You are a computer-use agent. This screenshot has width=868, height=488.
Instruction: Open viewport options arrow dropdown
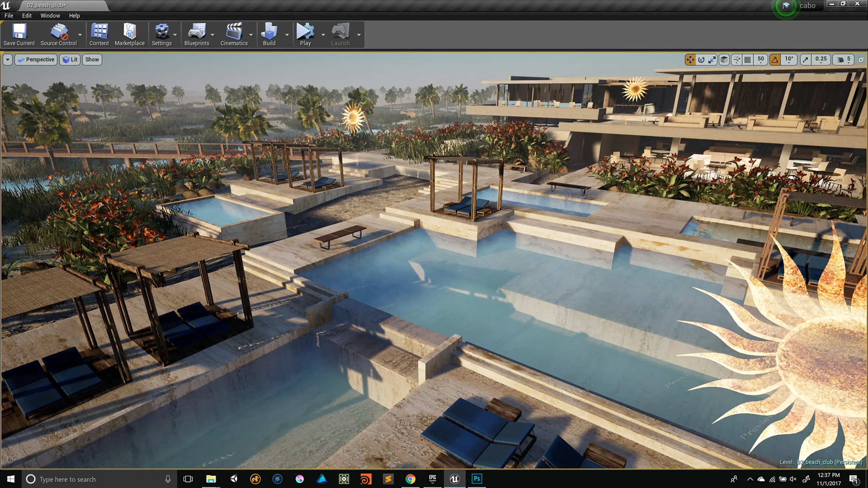pyautogui.click(x=7, y=60)
